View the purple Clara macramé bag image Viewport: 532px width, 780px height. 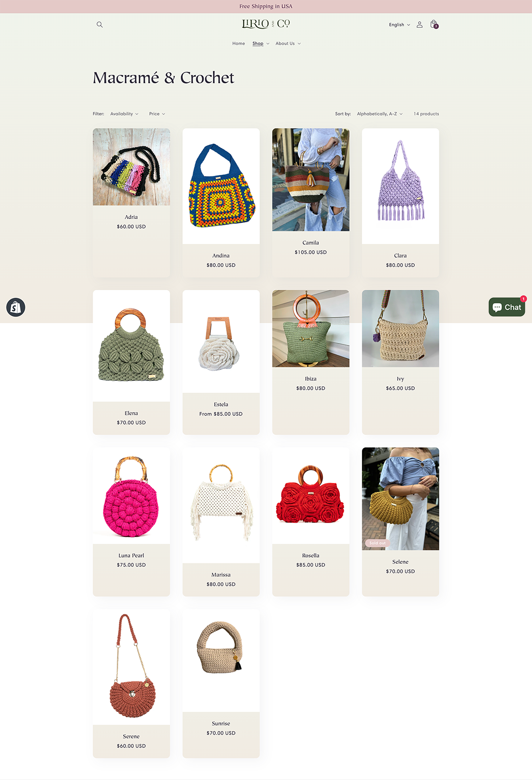[x=400, y=186]
